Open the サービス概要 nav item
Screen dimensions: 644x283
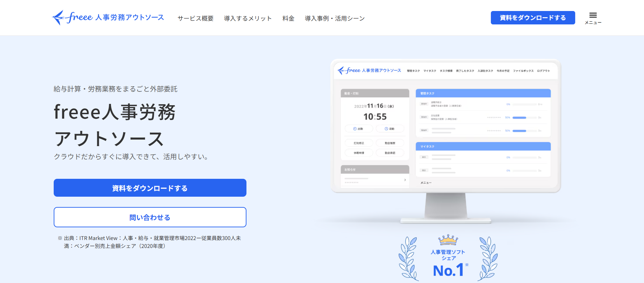[196, 18]
